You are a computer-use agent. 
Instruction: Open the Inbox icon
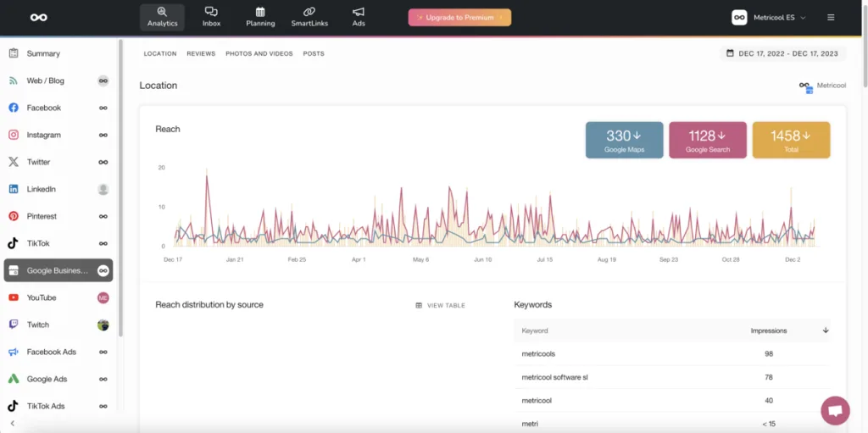pos(211,17)
